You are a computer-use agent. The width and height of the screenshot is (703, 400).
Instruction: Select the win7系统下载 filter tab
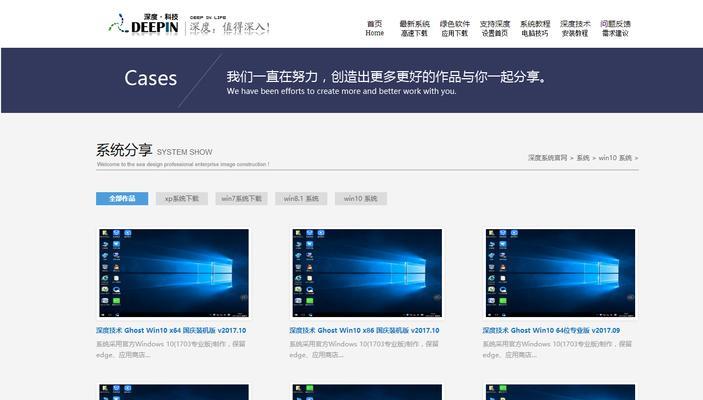pos(241,198)
